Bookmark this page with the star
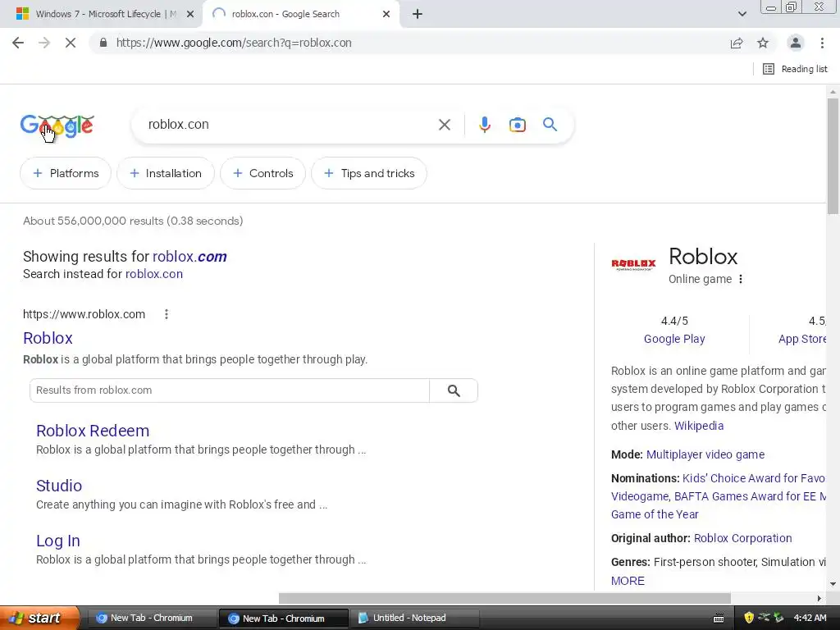This screenshot has width=840, height=630. [x=763, y=43]
